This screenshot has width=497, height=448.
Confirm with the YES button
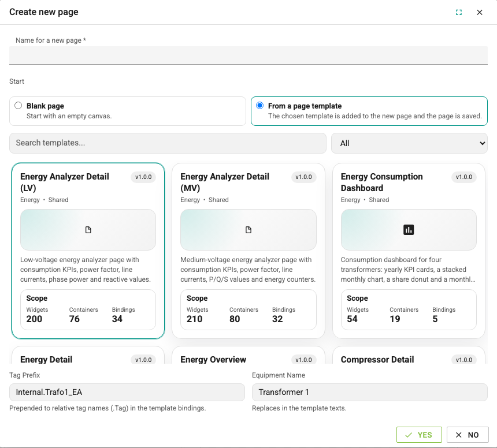click(x=419, y=435)
